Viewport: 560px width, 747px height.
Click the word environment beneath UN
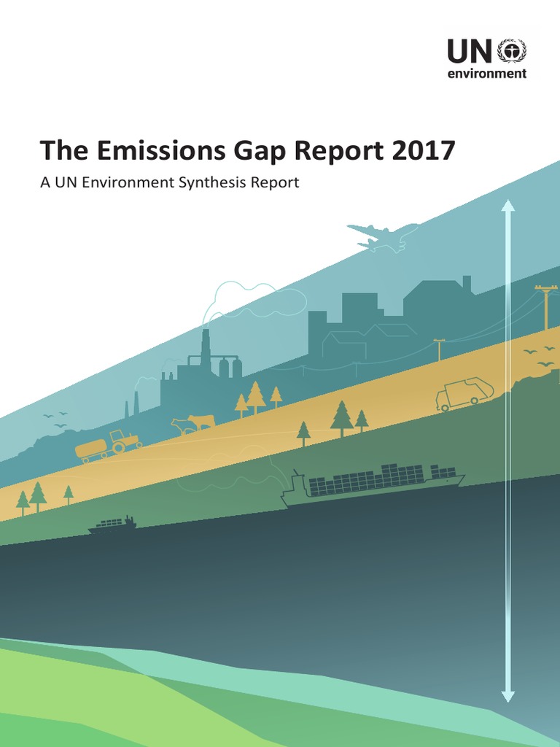coord(487,74)
